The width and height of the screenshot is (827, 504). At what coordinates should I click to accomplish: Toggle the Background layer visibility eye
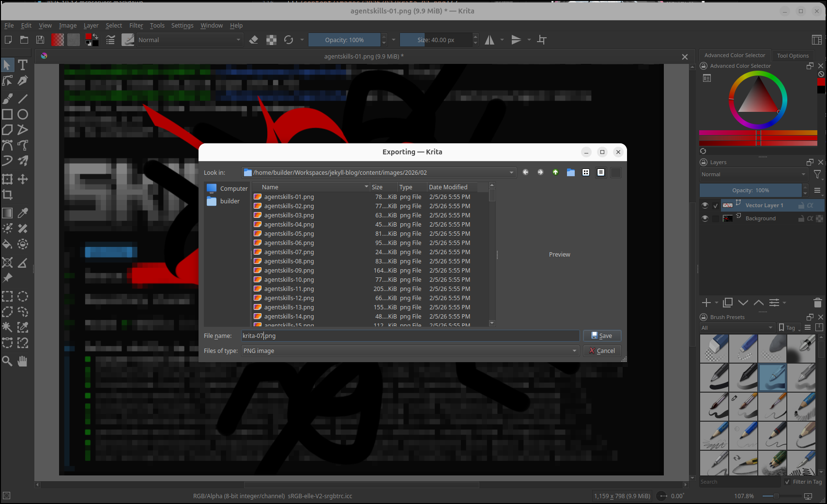coord(705,218)
